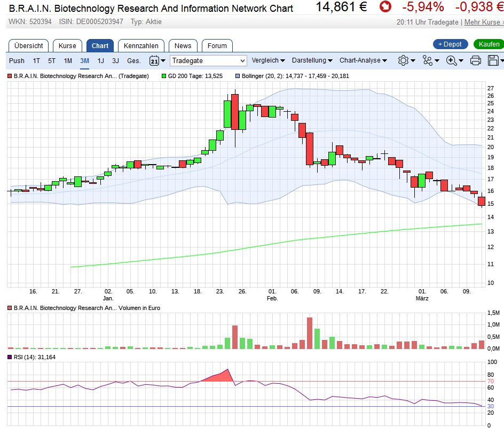Screen dimensions: 504x434
Task: Click the zoom magnifier icon
Action: (451, 60)
